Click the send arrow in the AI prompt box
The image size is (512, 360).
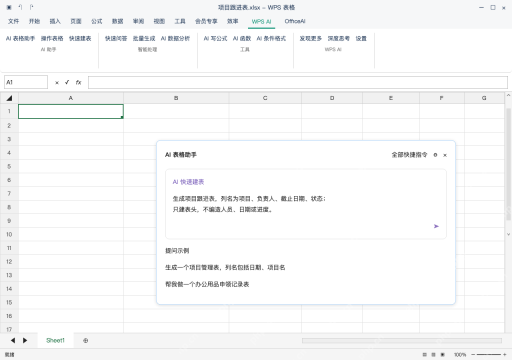(436, 226)
